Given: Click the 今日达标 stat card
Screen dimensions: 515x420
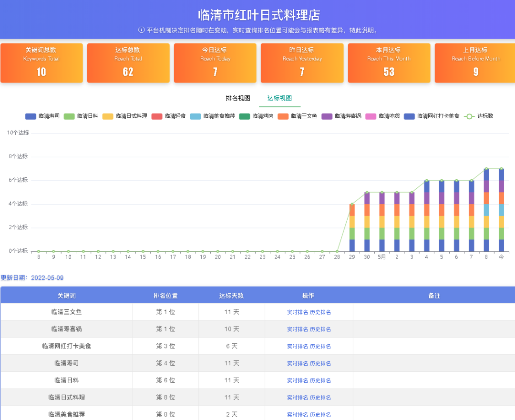Looking at the screenshot, I should (215, 63).
